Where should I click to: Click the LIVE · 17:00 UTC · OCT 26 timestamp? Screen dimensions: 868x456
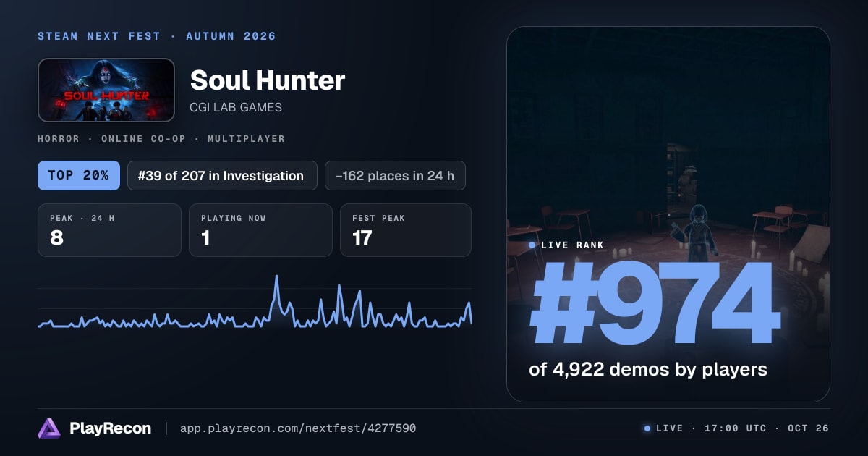pyautogui.click(x=742, y=428)
